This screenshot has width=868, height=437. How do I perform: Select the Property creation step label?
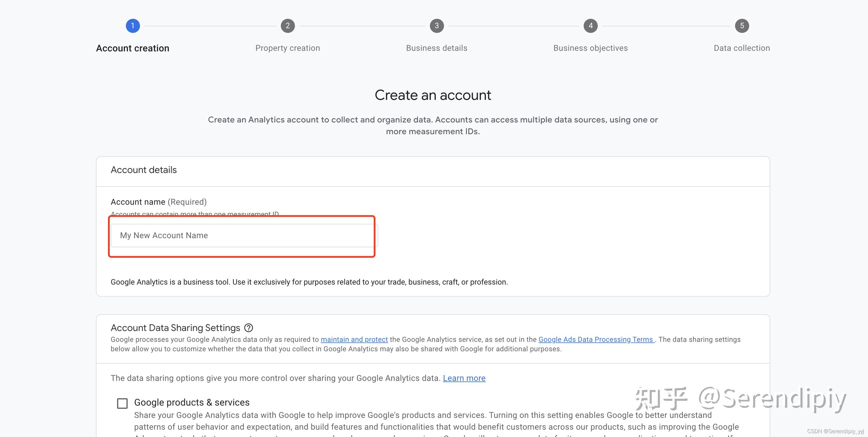pyautogui.click(x=287, y=48)
